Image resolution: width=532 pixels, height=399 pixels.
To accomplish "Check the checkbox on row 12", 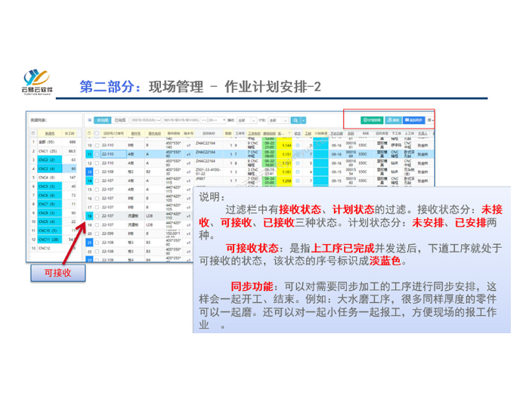I will click(x=97, y=163).
